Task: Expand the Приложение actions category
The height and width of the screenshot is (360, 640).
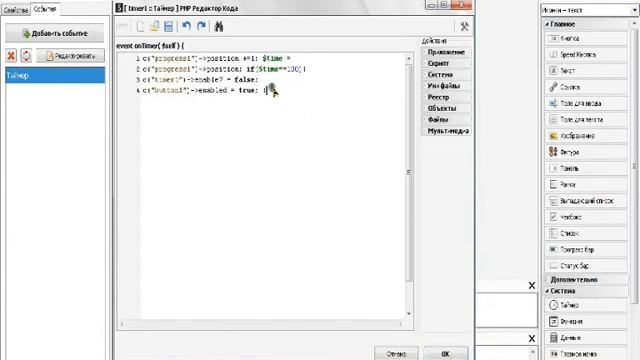Action: tap(446, 52)
